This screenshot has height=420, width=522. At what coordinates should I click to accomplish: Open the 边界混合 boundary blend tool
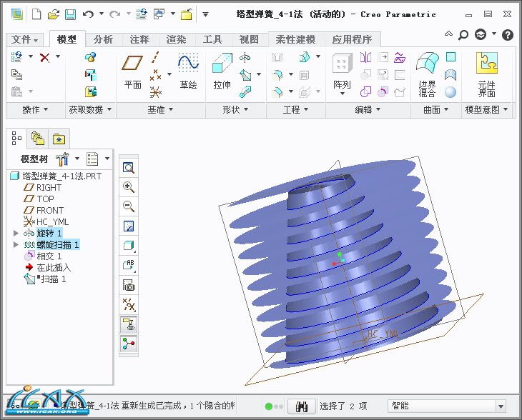click(x=427, y=75)
